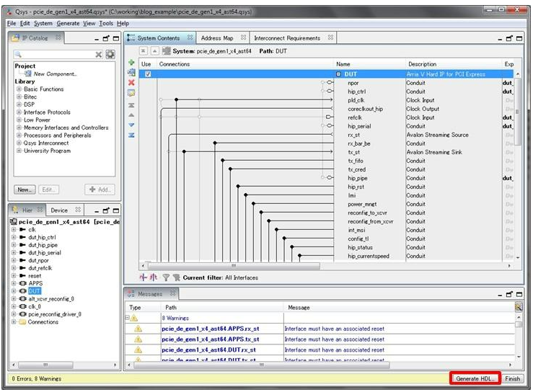533x392 pixels.
Task: Open the System menu
Action: 43,24
